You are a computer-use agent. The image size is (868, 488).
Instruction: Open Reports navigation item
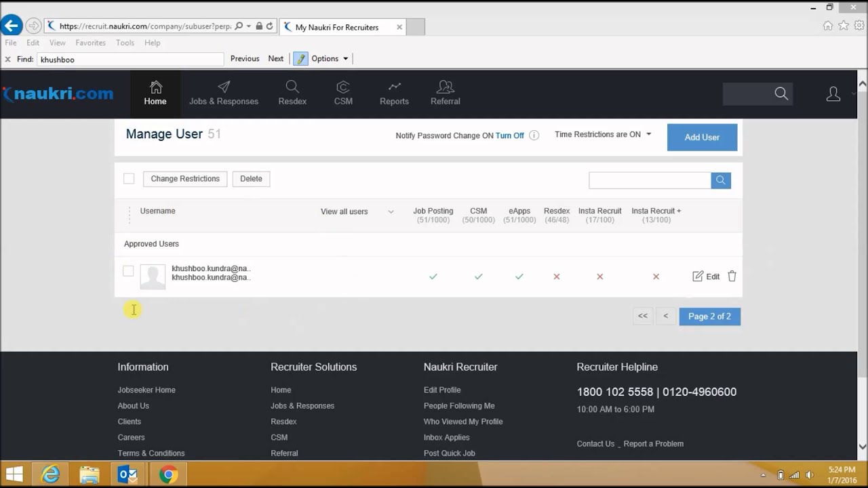pyautogui.click(x=394, y=94)
